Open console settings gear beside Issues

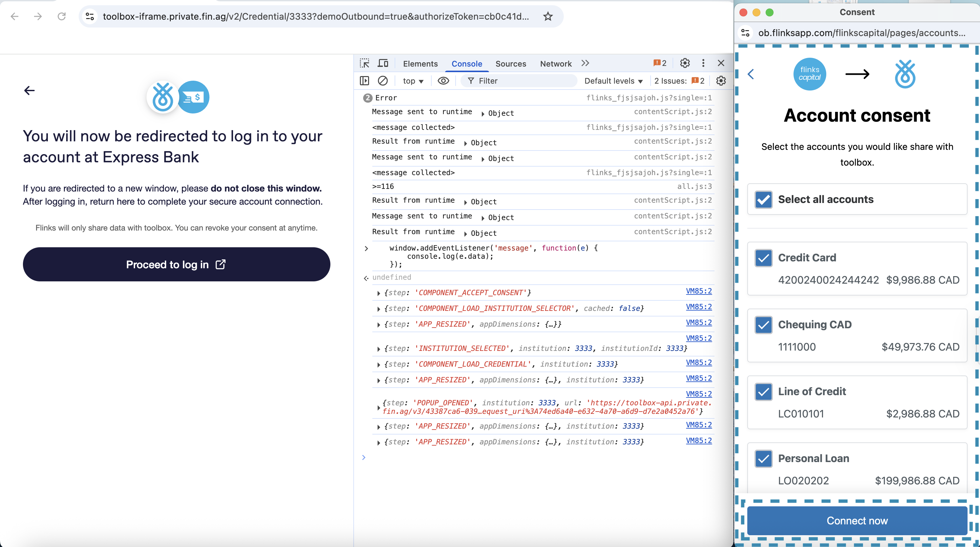pos(721,81)
